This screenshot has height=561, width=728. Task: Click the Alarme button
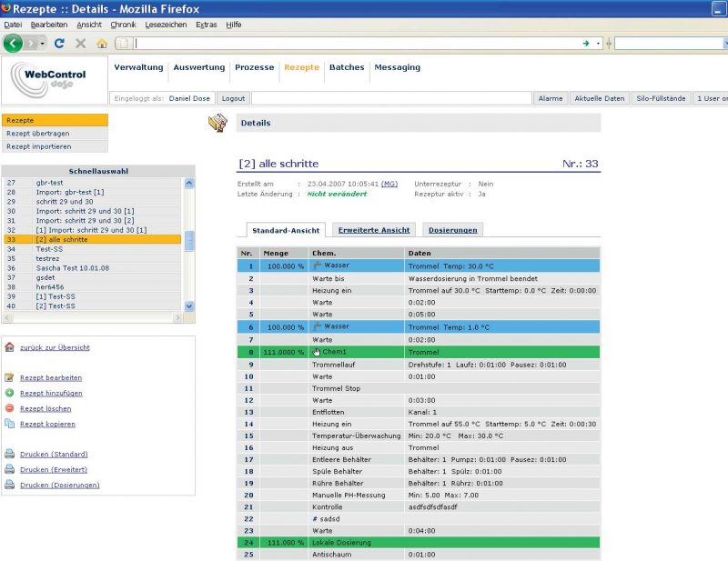point(551,98)
